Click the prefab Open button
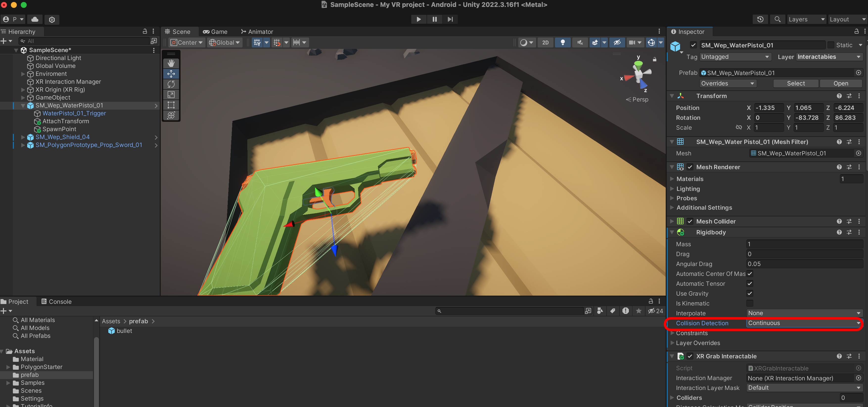The height and width of the screenshot is (407, 868). [840, 83]
